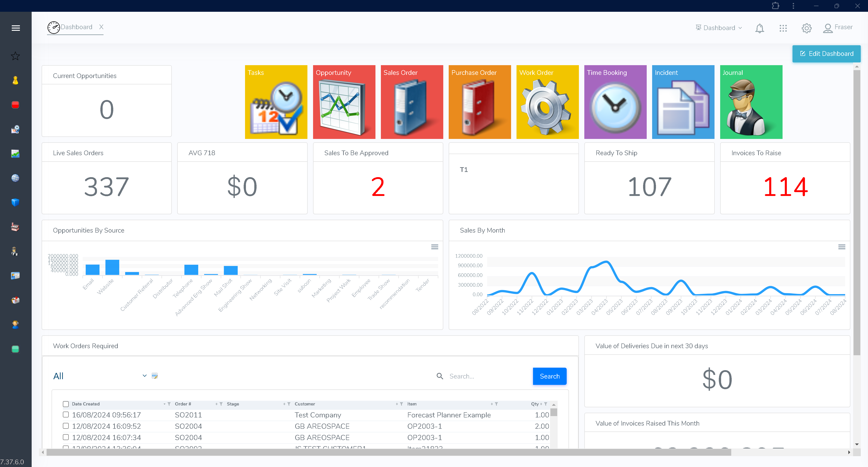The height and width of the screenshot is (467, 868).
Task: Open the contact card sidebar icon
Action: [15, 276]
